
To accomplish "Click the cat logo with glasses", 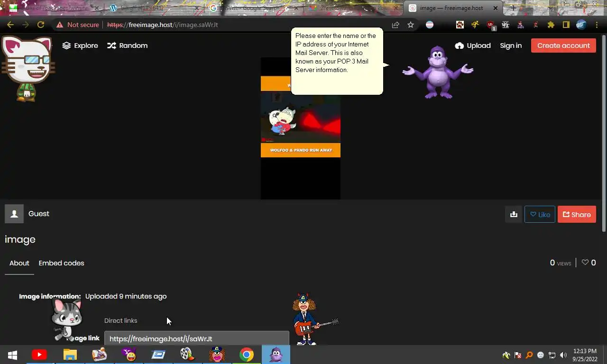I will (28, 69).
